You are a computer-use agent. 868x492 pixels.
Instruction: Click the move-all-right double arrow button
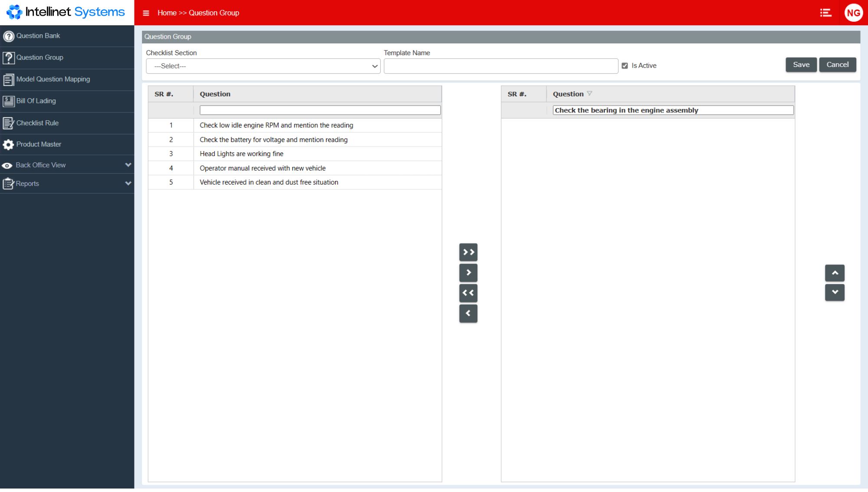pos(468,252)
